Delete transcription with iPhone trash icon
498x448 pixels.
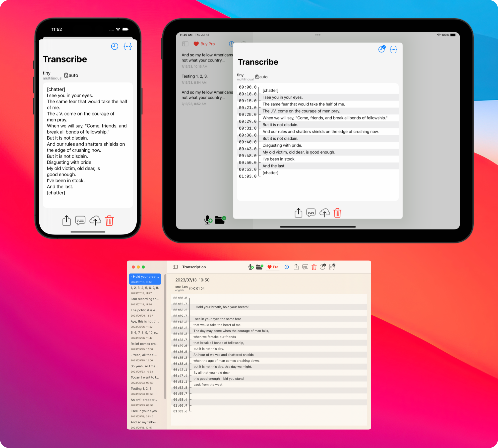pyautogui.click(x=109, y=221)
